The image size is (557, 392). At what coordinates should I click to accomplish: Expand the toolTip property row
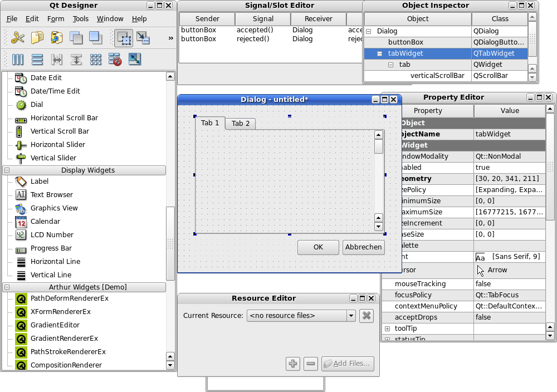[388, 329]
